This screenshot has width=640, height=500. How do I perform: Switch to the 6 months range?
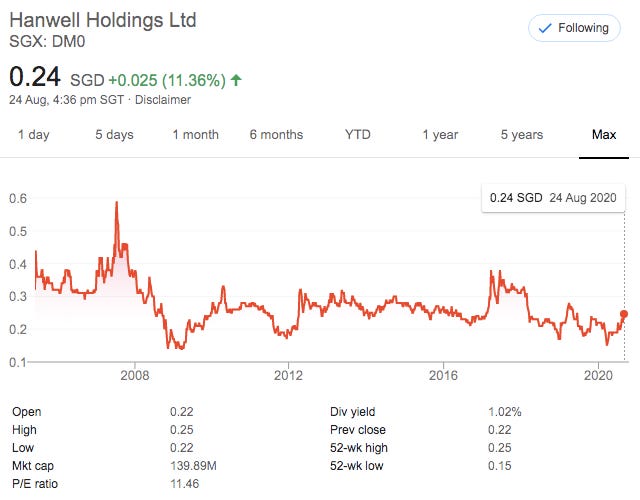tap(276, 135)
